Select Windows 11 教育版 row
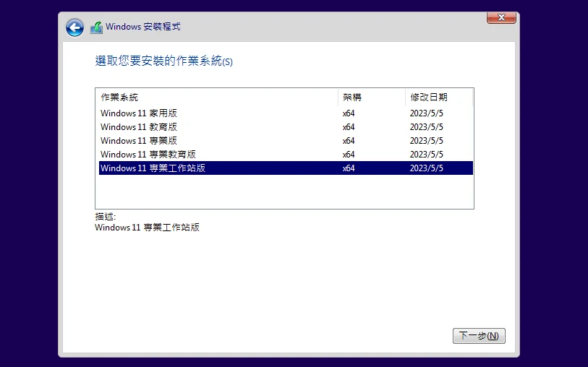The image size is (588, 367). [x=286, y=127]
